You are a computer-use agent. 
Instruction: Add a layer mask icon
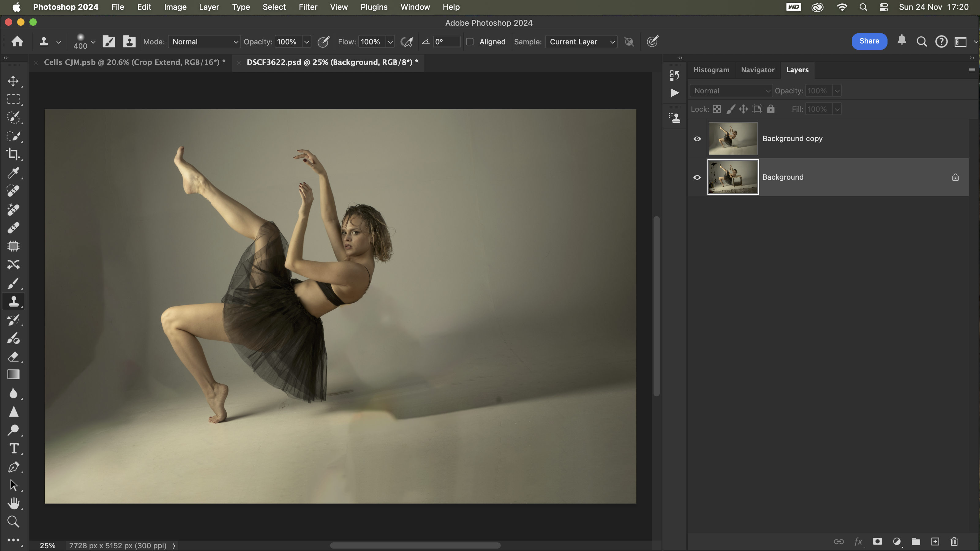[877, 542]
